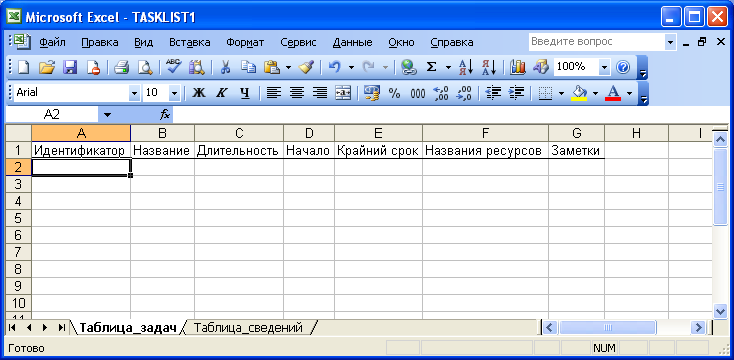Open Print Preview magnifier icon
734x360 pixels.
[x=145, y=67]
